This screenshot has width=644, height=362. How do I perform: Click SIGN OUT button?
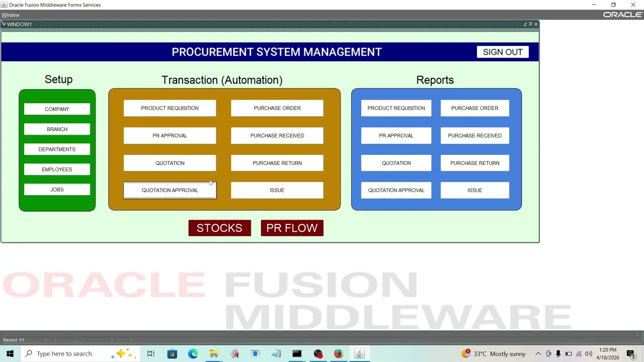(503, 52)
